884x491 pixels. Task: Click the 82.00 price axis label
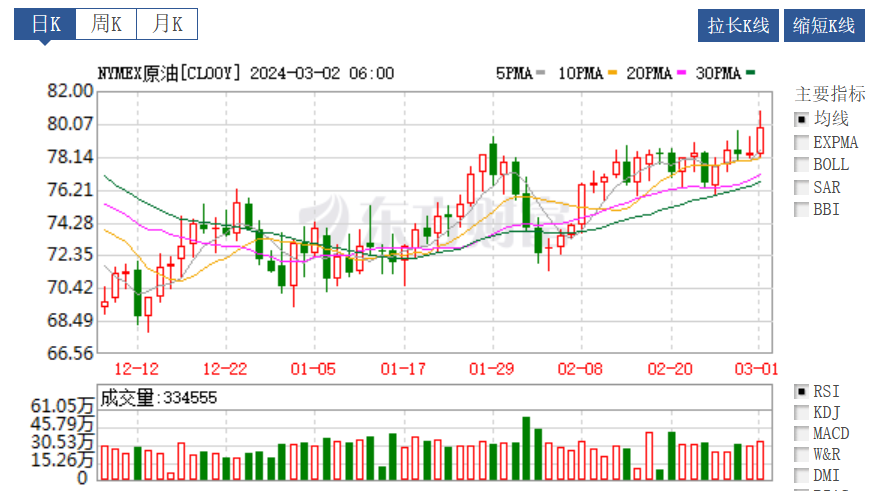click(x=70, y=91)
